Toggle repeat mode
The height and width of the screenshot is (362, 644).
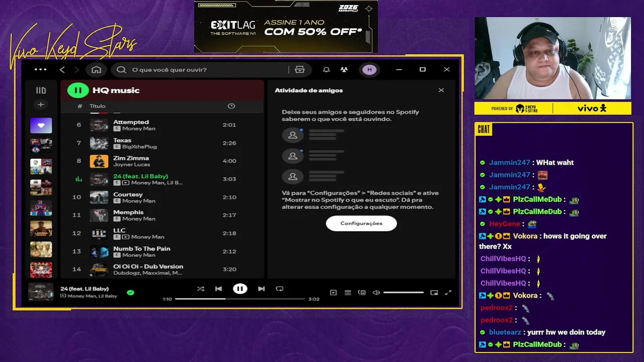tap(280, 289)
